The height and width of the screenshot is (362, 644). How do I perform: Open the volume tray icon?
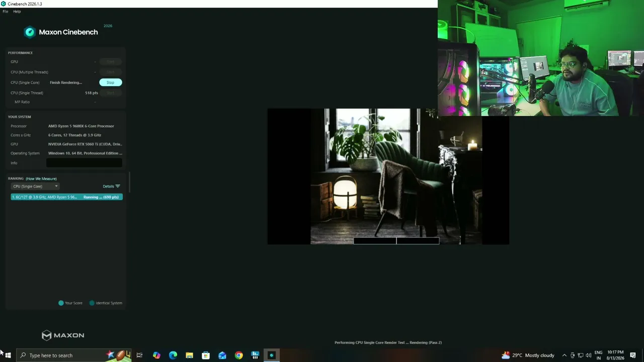click(589, 355)
